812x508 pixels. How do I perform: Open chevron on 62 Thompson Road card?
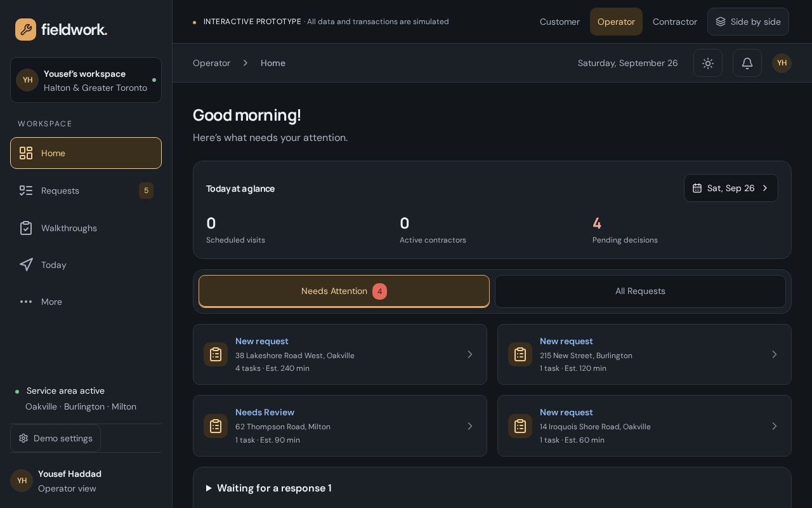coord(470,426)
